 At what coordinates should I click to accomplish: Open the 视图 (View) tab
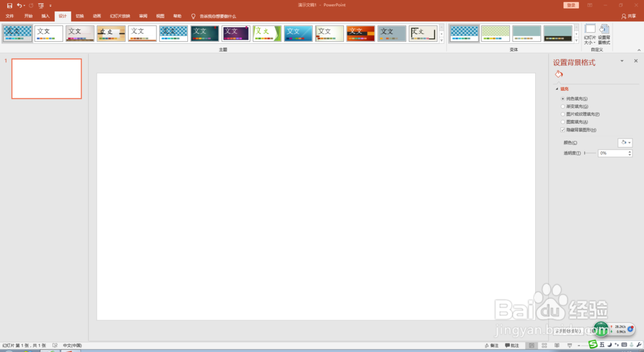(x=160, y=16)
